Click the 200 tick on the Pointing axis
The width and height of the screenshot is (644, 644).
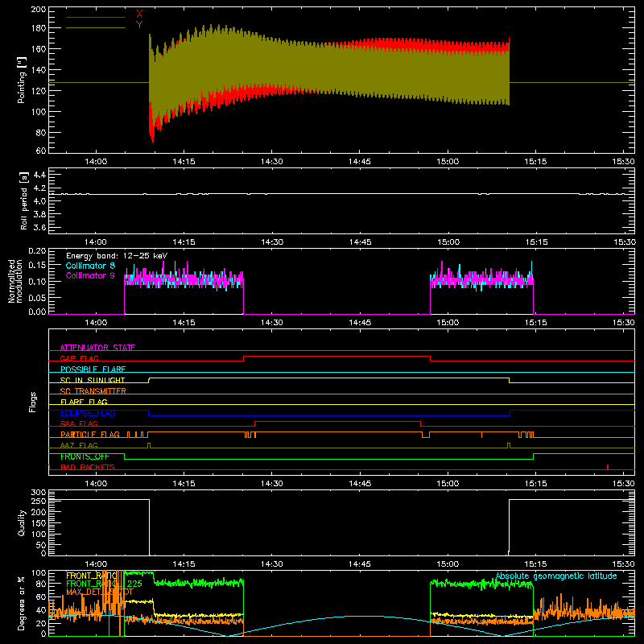point(39,9)
